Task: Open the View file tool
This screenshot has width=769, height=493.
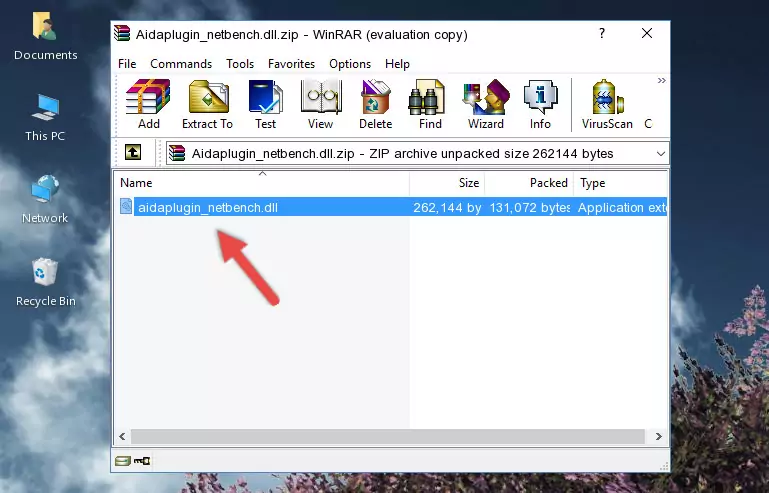Action: click(x=321, y=104)
